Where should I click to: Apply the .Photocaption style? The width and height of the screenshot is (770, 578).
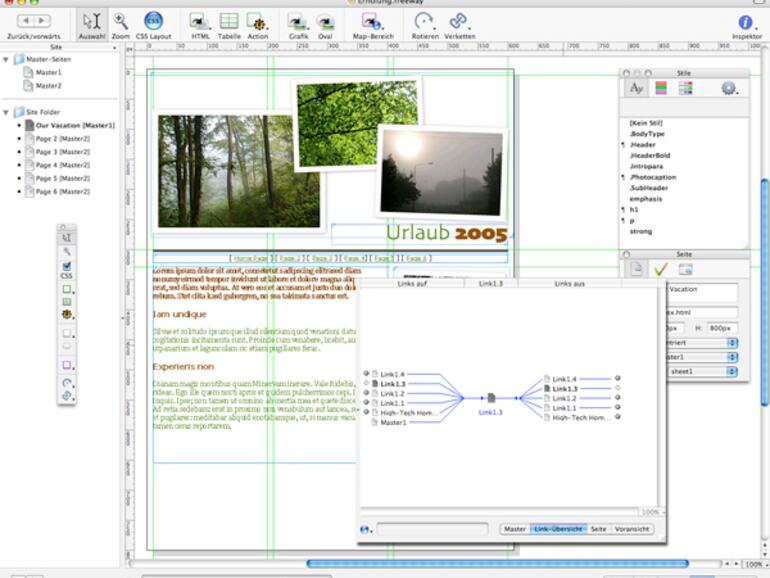(x=653, y=176)
